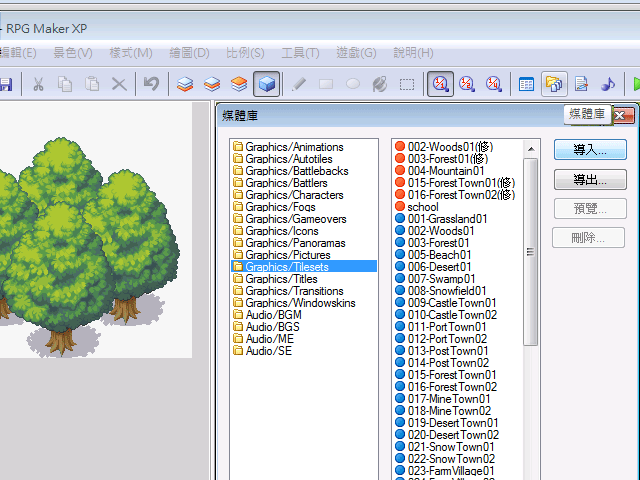
Task: Open the 說明(H) menu
Action: point(413,53)
